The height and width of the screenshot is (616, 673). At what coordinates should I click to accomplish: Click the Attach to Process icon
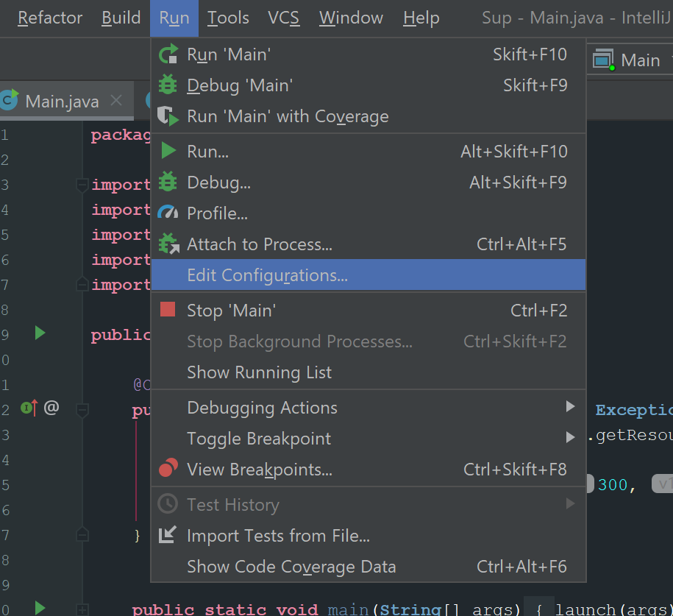point(168,244)
